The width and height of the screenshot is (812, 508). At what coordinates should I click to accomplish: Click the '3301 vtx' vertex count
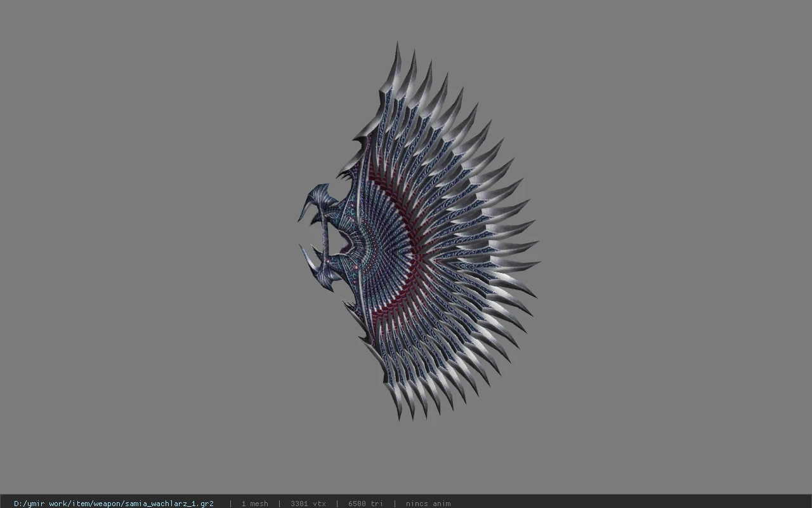308,504
